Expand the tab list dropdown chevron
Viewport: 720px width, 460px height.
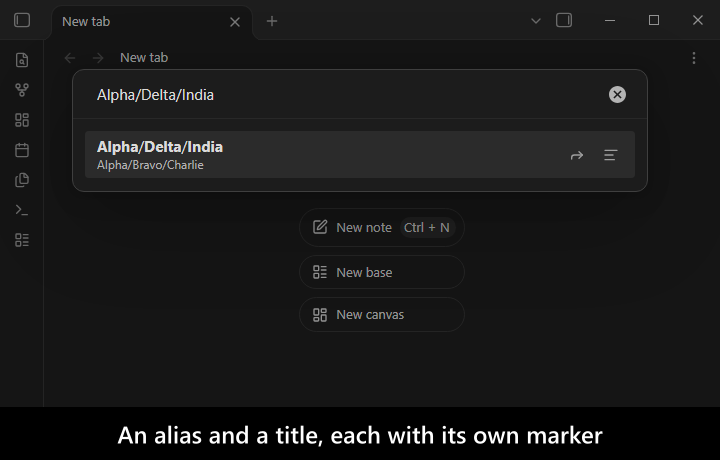[535, 21]
